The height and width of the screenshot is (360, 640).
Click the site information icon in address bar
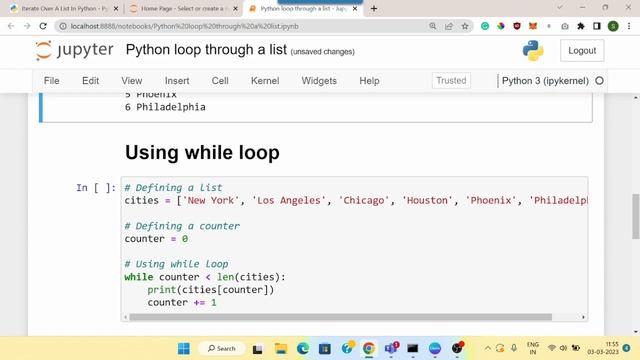(63, 26)
